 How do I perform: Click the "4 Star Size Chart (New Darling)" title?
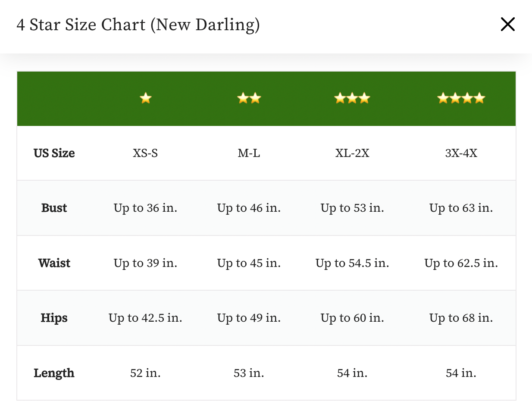[x=138, y=25]
